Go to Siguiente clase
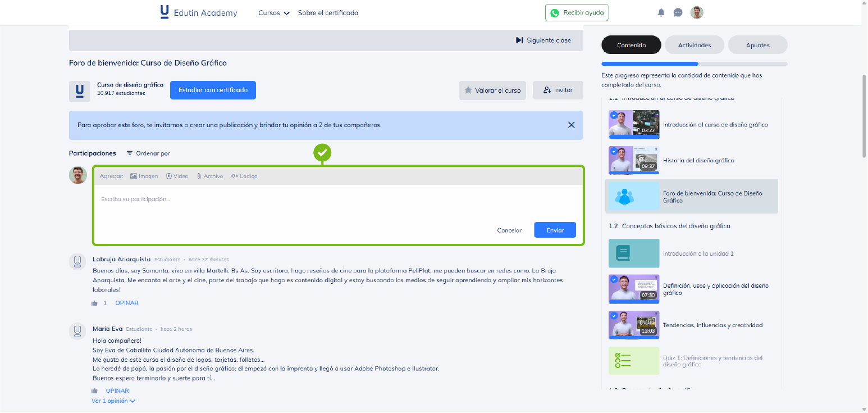Image resolution: width=868 pixels, height=413 pixels. [543, 40]
